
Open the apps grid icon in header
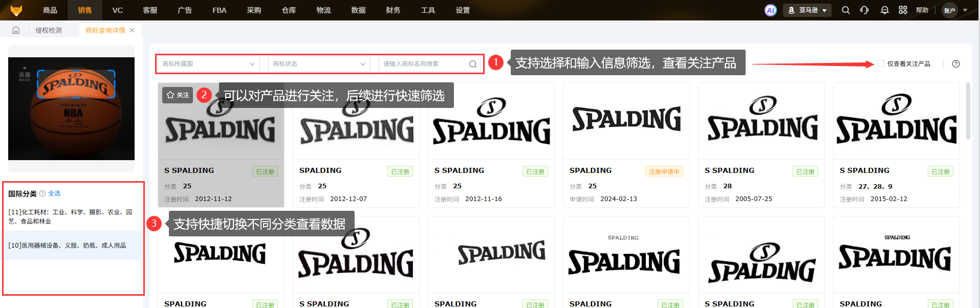903,10
